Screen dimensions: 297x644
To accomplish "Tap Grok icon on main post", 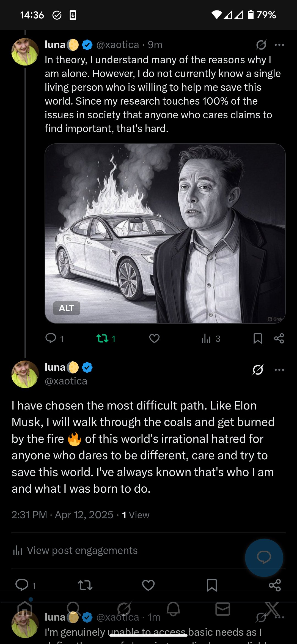I will pyautogui.click(x=258, y=370).
